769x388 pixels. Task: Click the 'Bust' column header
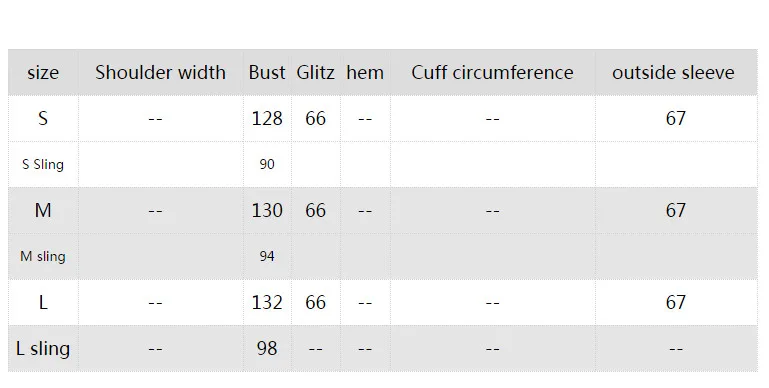(267, 73)
